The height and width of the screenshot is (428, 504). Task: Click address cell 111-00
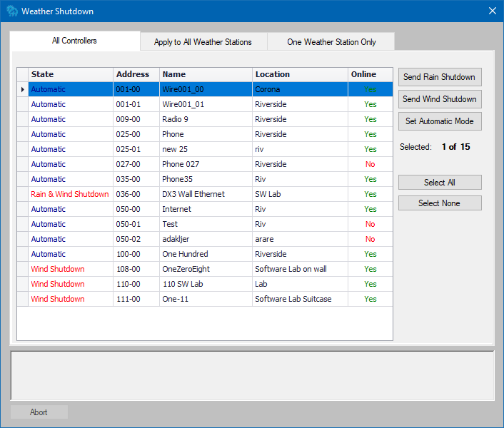coord(136,300)
